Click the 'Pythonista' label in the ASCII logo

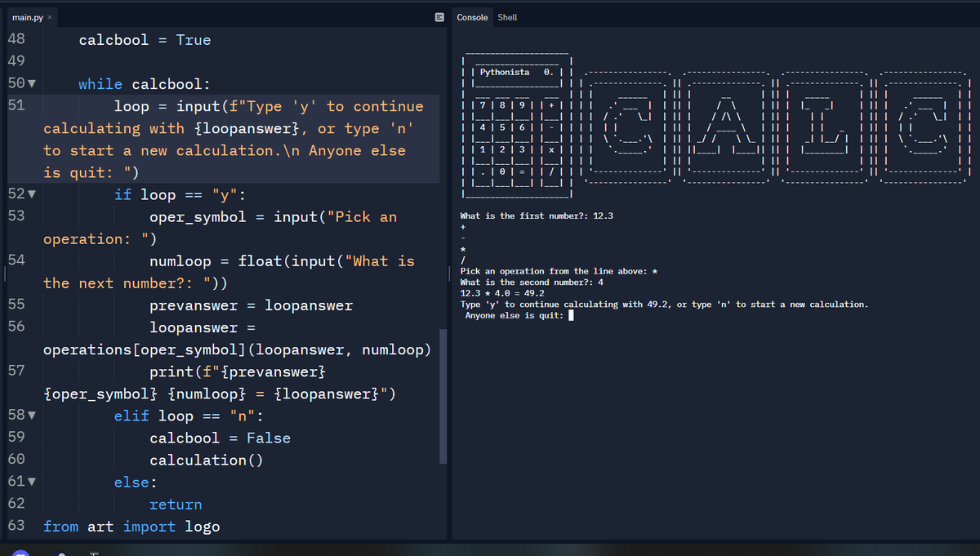point(505,73)
